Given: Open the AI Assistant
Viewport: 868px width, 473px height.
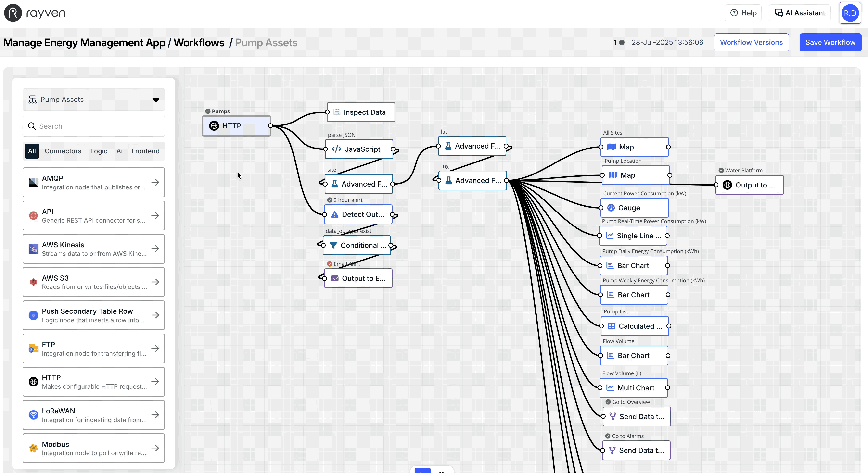Looking at the screenshot, I should point(800,13).
